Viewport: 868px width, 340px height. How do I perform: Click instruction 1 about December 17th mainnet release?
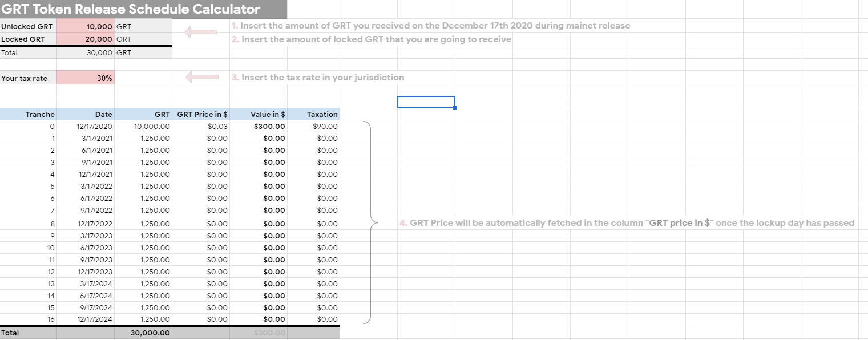431,26
